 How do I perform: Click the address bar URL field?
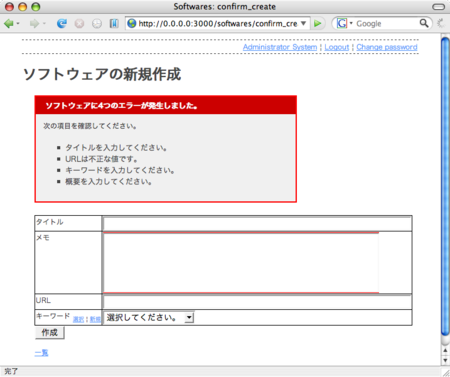point(218,24)
